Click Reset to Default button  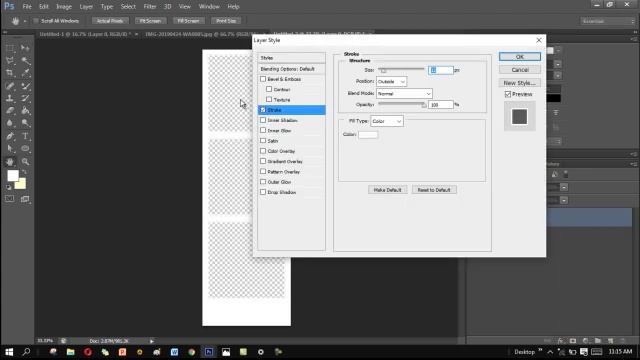point(434,190)
